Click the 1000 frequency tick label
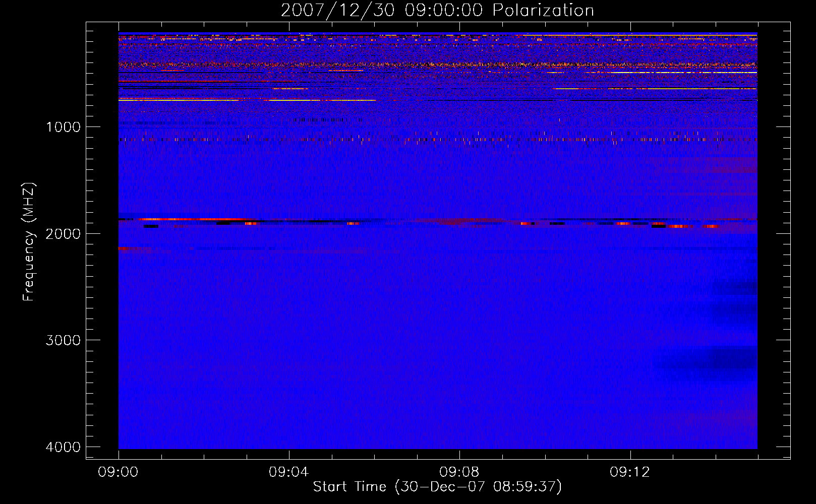816x504 pixels. (63, 127)
